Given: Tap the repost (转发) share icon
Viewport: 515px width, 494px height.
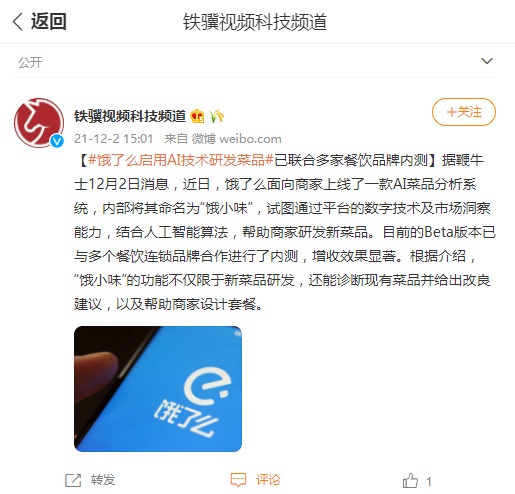Looking at the screenshot, I should coord(73,480).
